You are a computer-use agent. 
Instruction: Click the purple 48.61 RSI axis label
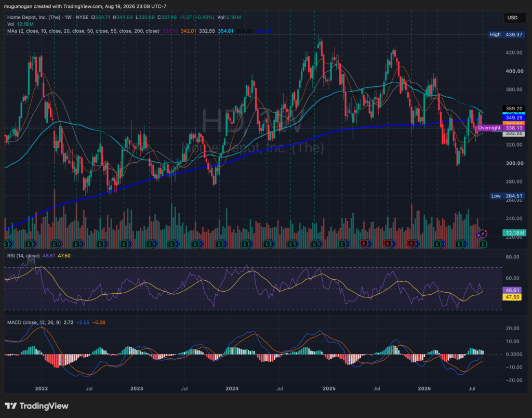(x=512, y=290)
